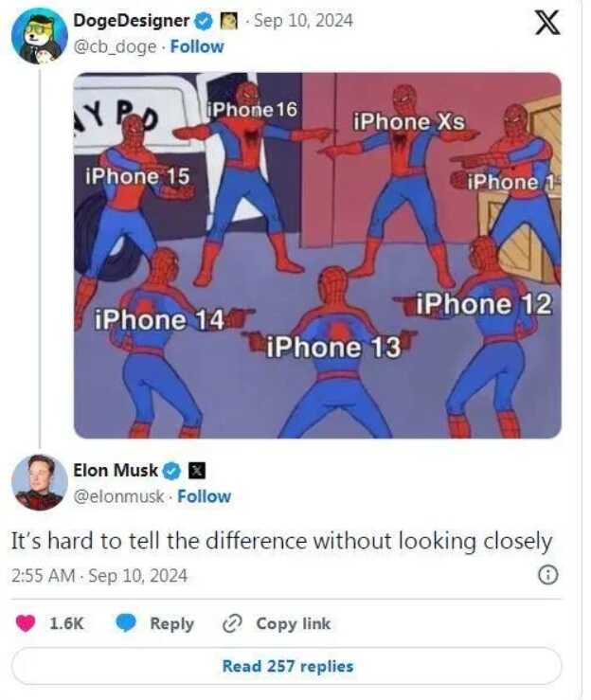Click the Sep 10, 2024 post date
Viewport: 591px width, 700px height.
click(x=303, y=21)
